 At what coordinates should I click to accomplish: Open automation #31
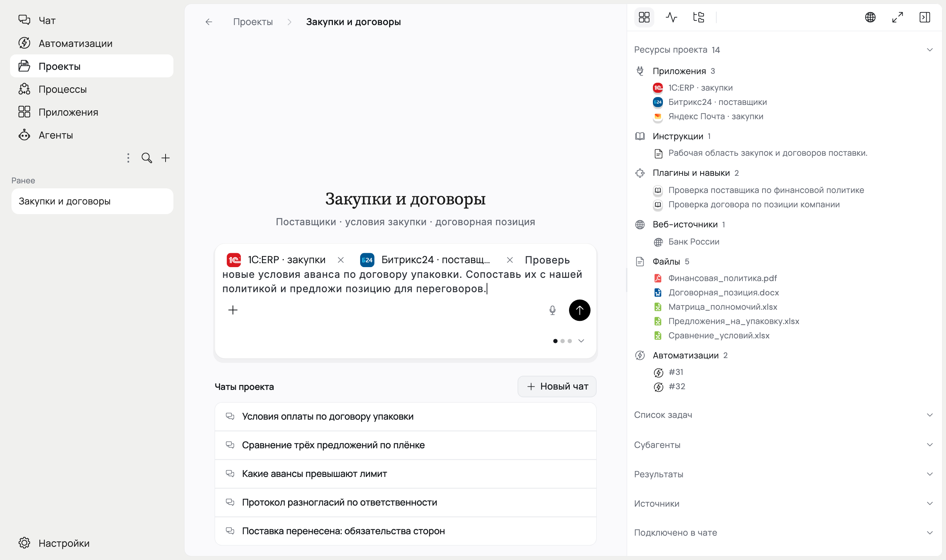point(668,372)
